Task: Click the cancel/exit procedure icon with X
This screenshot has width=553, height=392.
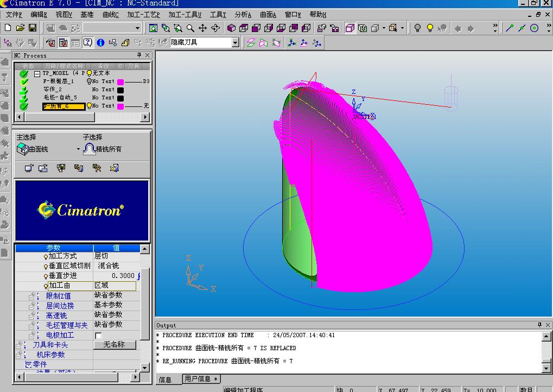Action: (115, 168)
